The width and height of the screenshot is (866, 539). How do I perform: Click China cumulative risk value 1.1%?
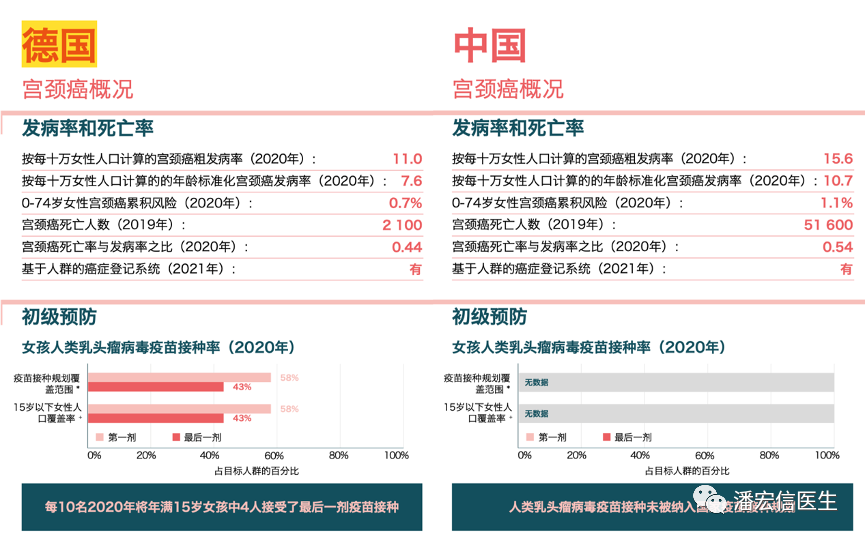click(x=836, y=203)
